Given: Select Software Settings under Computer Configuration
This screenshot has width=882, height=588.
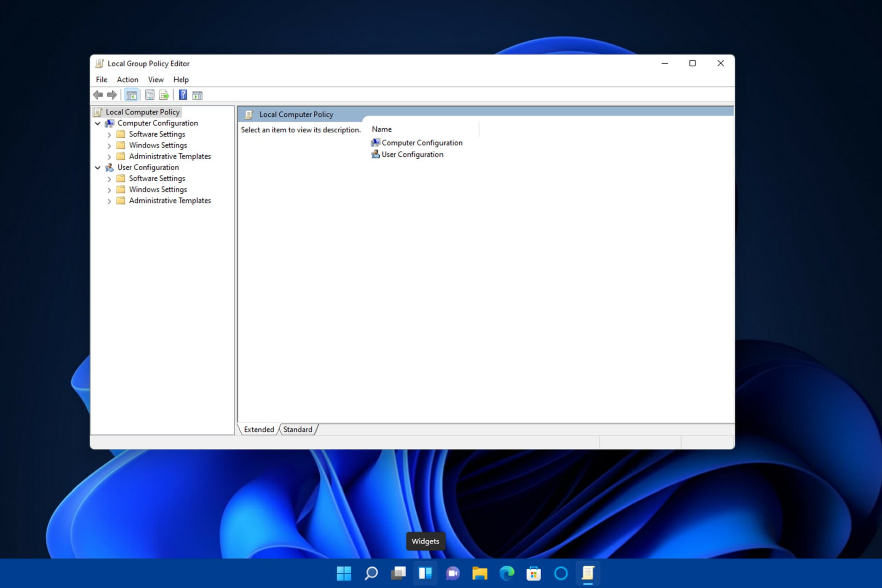Looking at the screenshot, I should (157, 134).
